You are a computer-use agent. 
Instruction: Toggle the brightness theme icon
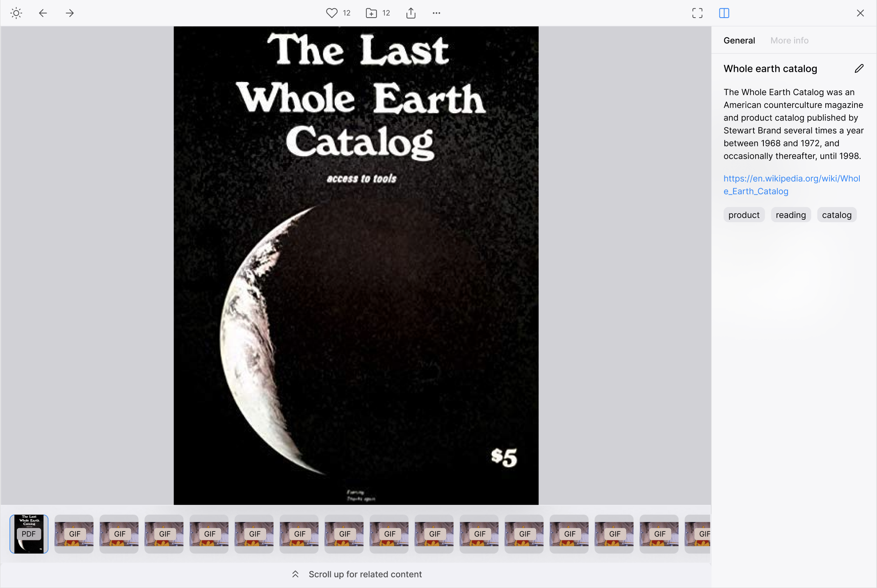click(x=16, y=13)
